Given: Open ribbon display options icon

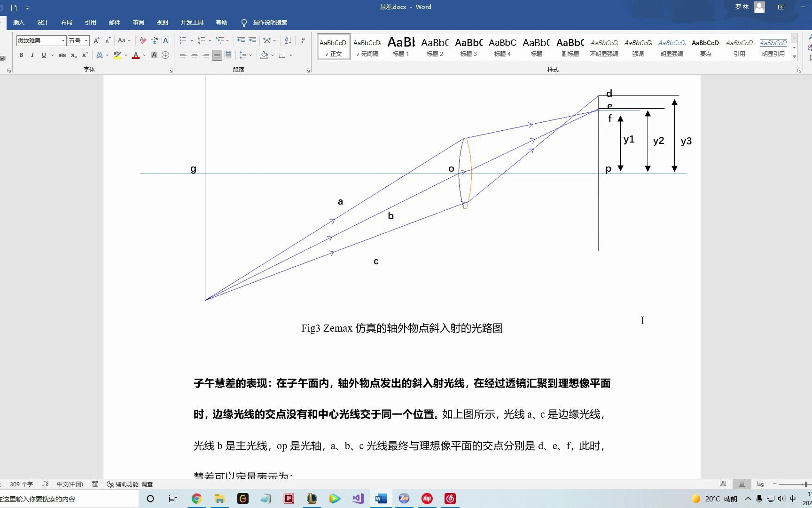Looking at the screenshot, I should [x=781, y=7].
